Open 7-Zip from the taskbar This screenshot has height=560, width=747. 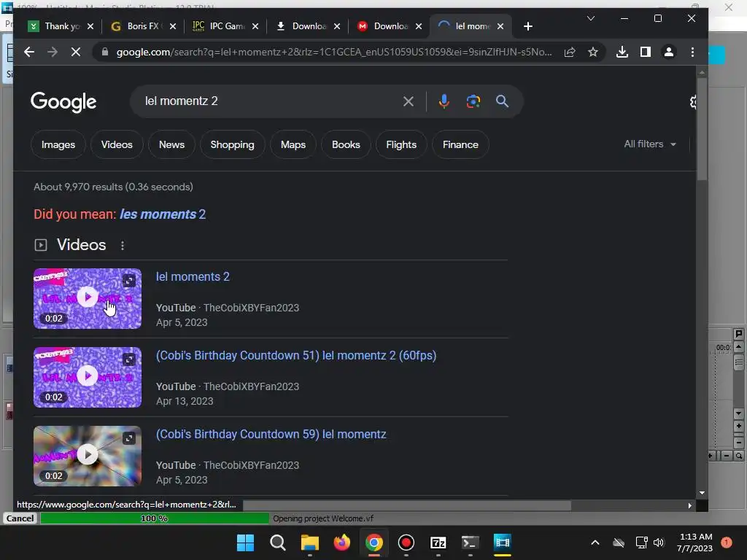(x=438, y=542)
